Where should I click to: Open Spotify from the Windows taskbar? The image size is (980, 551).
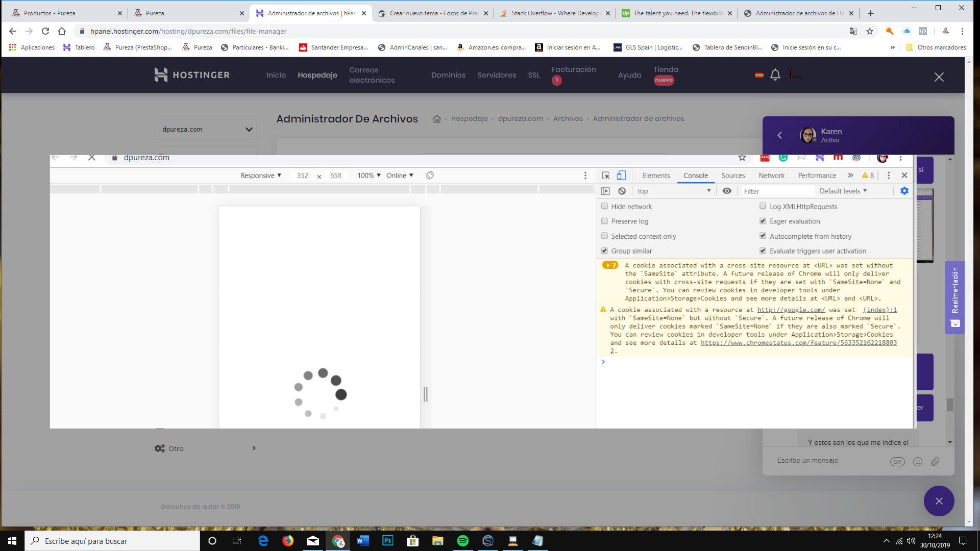click(x=462, y=541)
